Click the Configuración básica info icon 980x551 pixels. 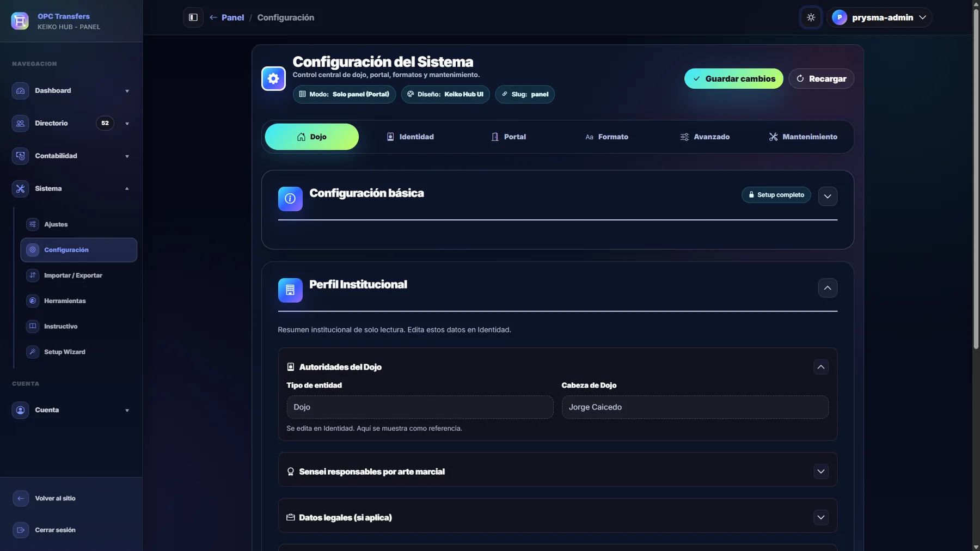(x=290, y=199)
